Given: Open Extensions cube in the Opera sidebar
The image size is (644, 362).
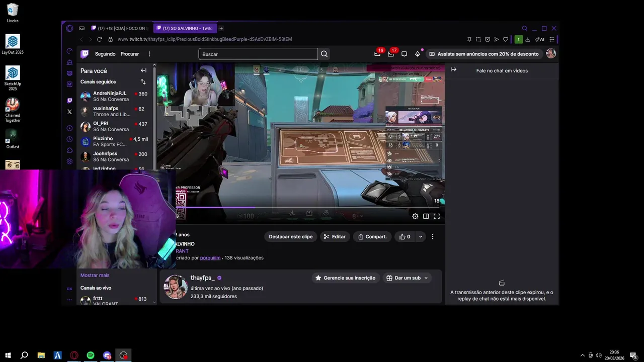Looking at the screenshot, I should (x=69, y=150).
